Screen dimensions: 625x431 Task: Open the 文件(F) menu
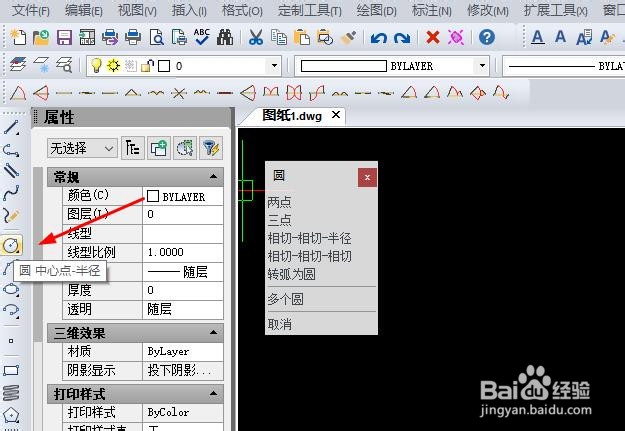[31, 10]
